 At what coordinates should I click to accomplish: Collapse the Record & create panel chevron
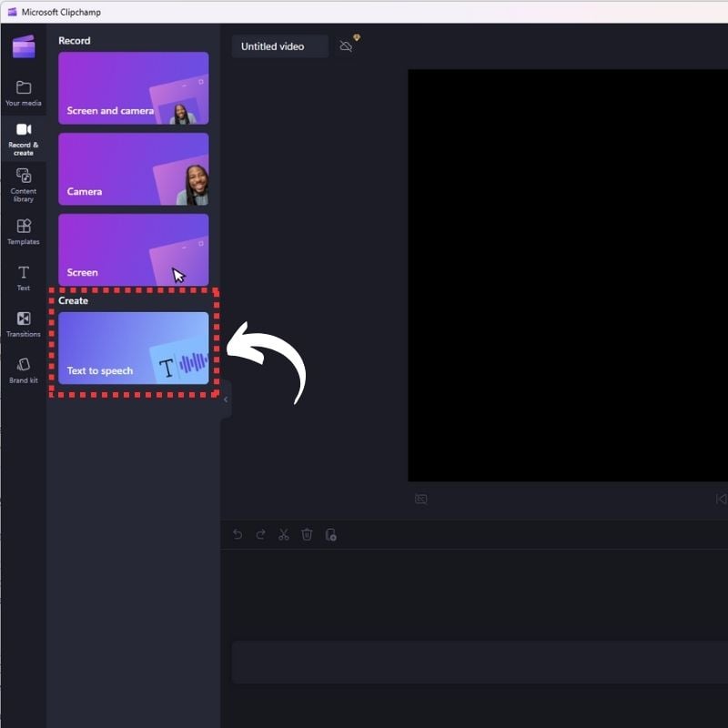click(225, 399)
